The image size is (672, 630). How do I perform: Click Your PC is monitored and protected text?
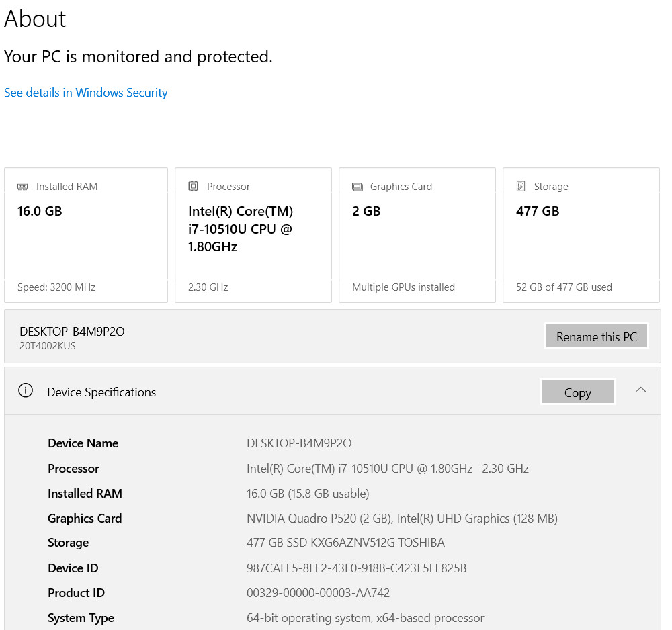(138, 57)
